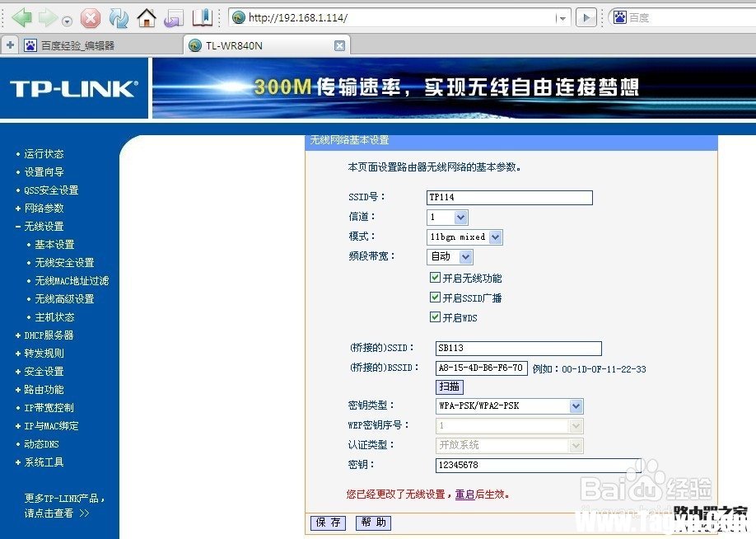This screenshot has width=756, height=539.
Task: Open the navigation history dropdown arrow
Action: tap(68, 21)
